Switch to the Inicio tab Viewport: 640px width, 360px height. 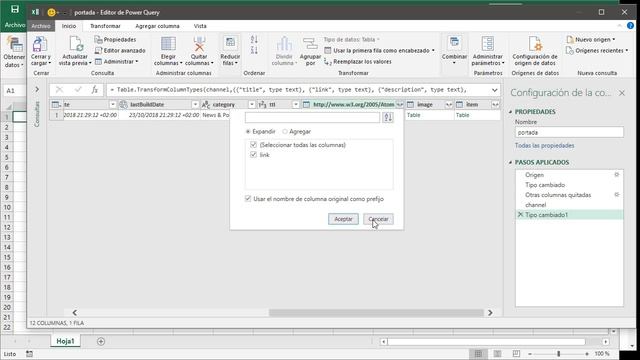click(69, 26)
